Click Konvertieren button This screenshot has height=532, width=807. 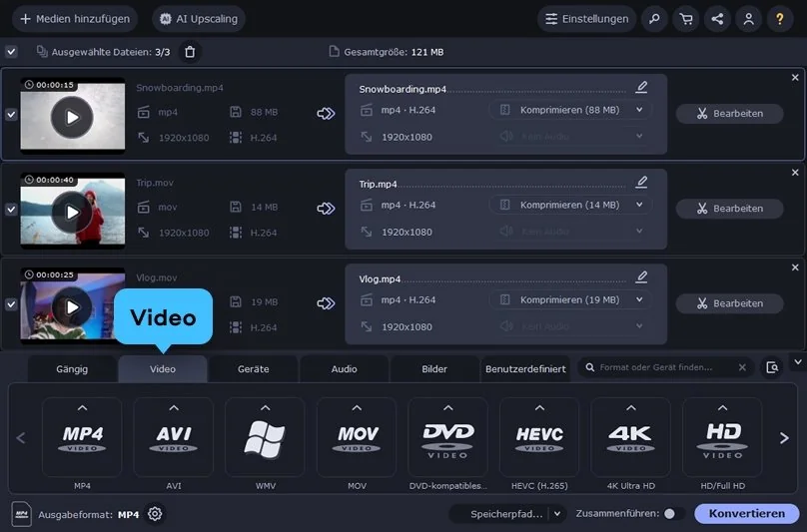[x=747, y=513]
